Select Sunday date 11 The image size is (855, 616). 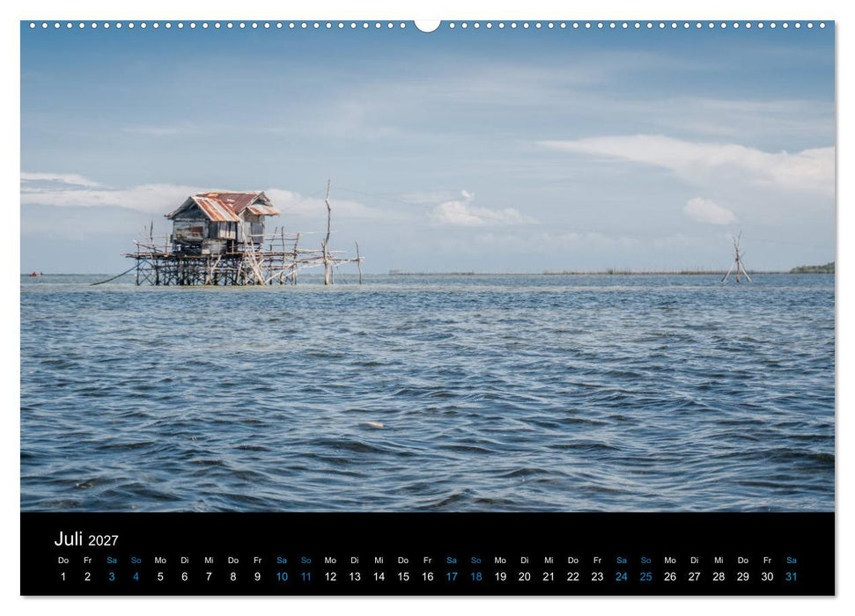(306, 576)
